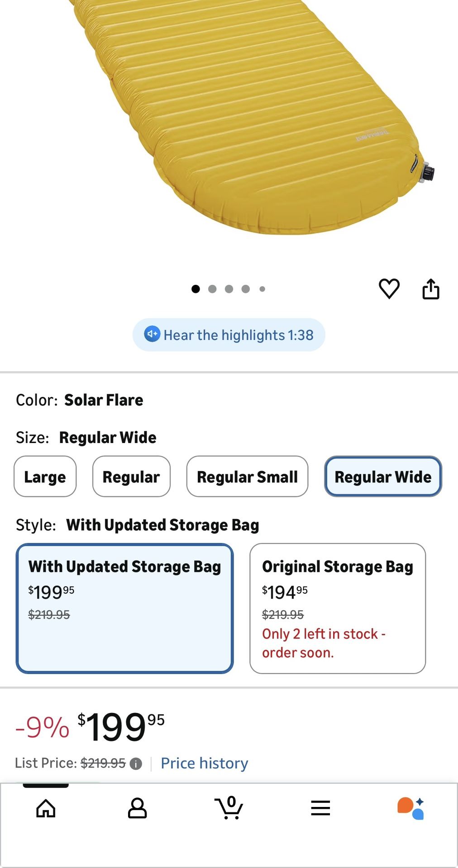Viewport: 458px width, 868px height.
Task: Select Regular Wide size
Action: (383, 476)
